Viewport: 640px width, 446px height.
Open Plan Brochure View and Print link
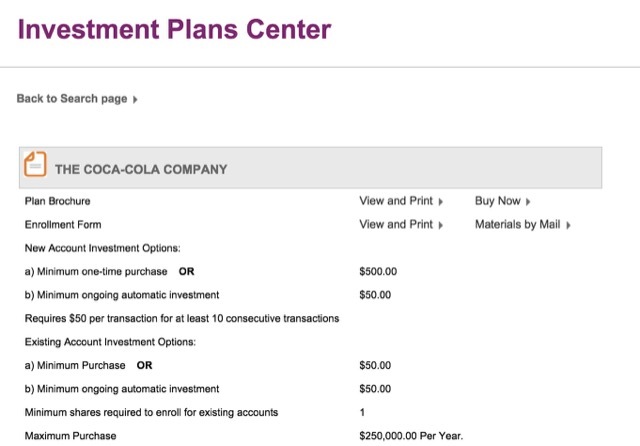[396, 201]
